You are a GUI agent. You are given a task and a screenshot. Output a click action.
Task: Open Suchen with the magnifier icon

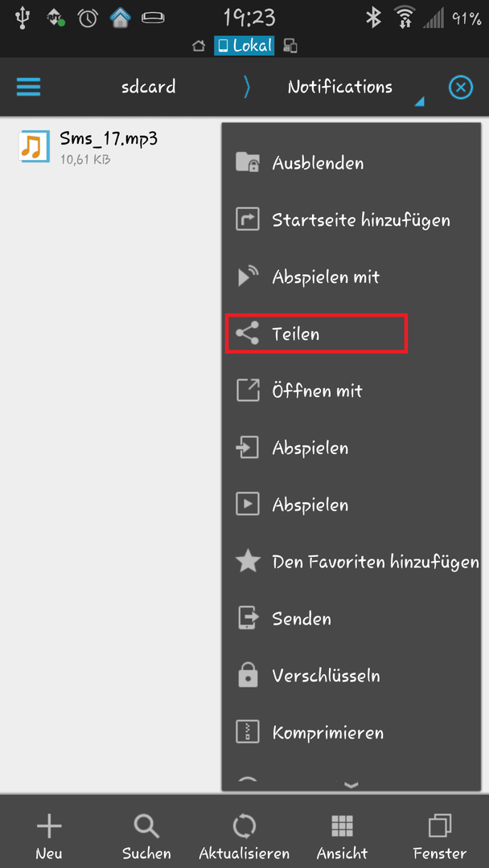click(146, 837)
